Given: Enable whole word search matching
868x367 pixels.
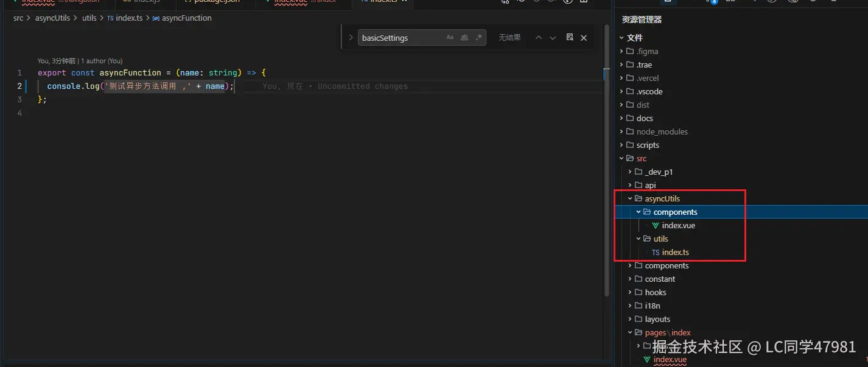Looking at the screenshot, I should (465, 37).
